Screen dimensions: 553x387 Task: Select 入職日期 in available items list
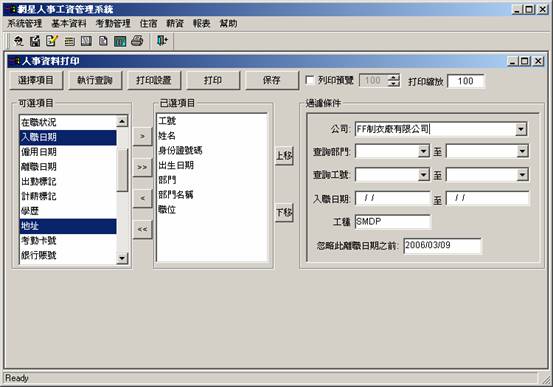pos(68,137)
